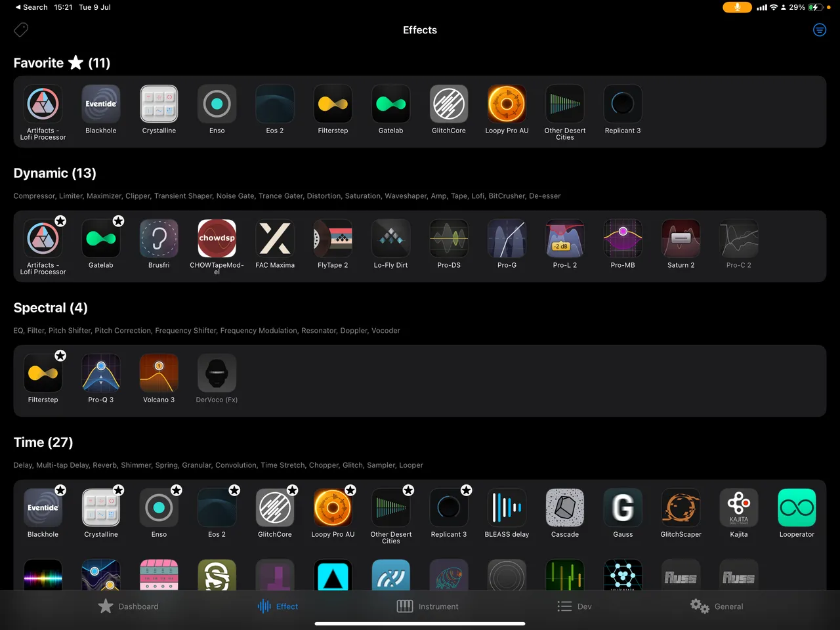Viewport: 840px width, 630px height.
Task: Select Enso in the Favorite section
Action: coord(217,104)
